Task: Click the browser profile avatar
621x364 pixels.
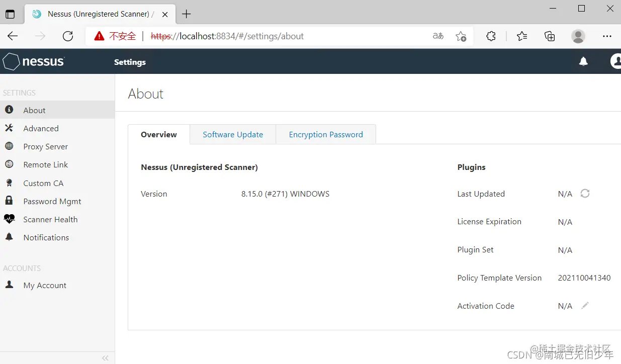Action: (578, 36)
